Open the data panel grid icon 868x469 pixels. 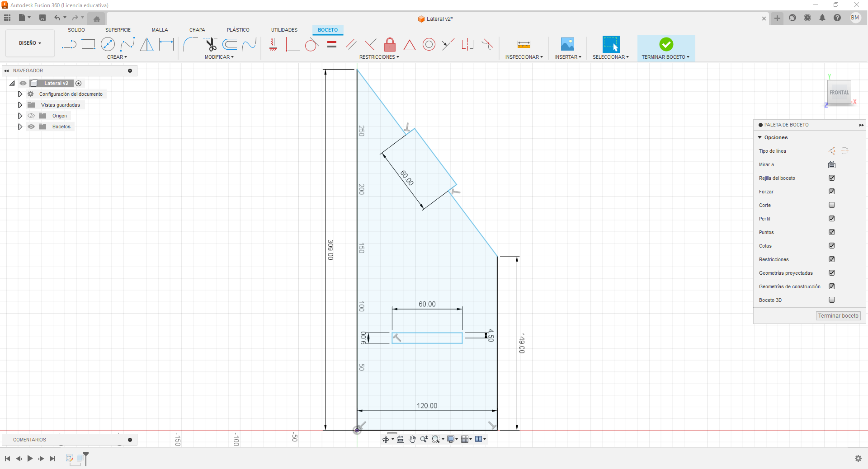tap(7, 18)
